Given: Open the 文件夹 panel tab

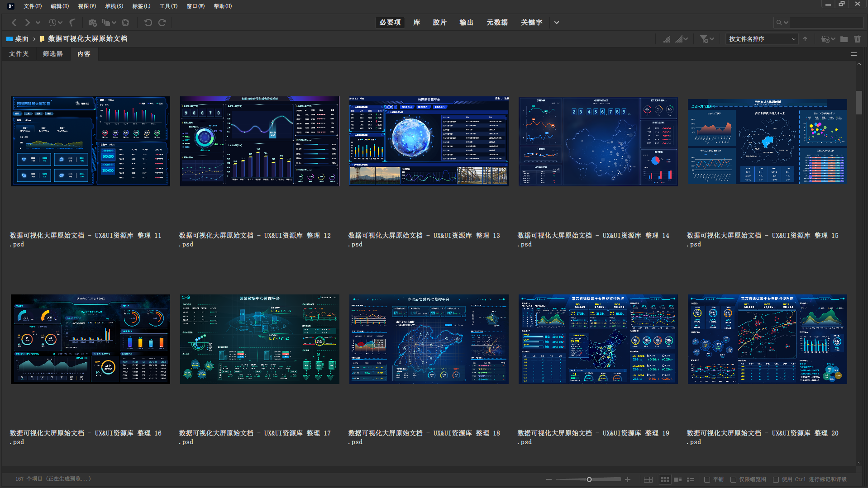Looking at the screenshot, I should click(19, 54).
